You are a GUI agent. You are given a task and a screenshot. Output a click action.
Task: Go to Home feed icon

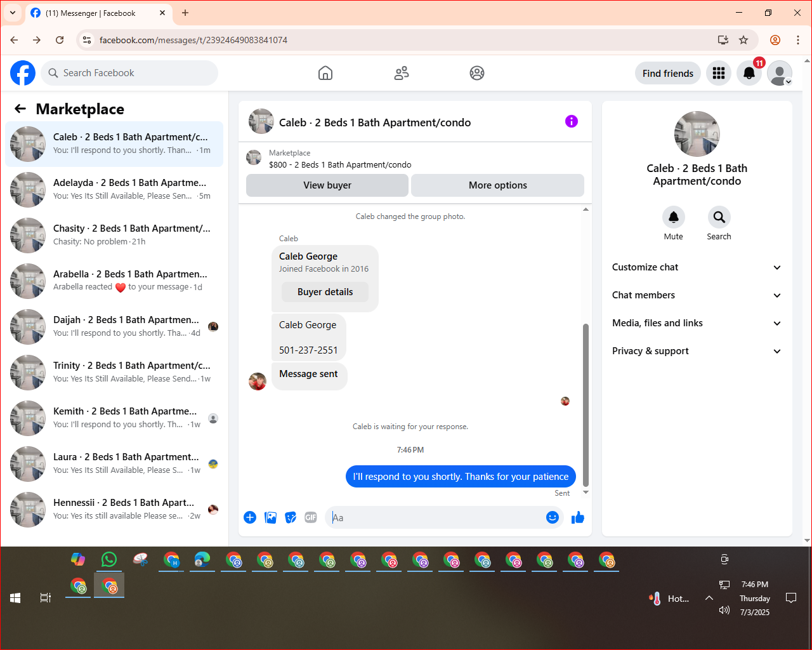tap(325, 73)
